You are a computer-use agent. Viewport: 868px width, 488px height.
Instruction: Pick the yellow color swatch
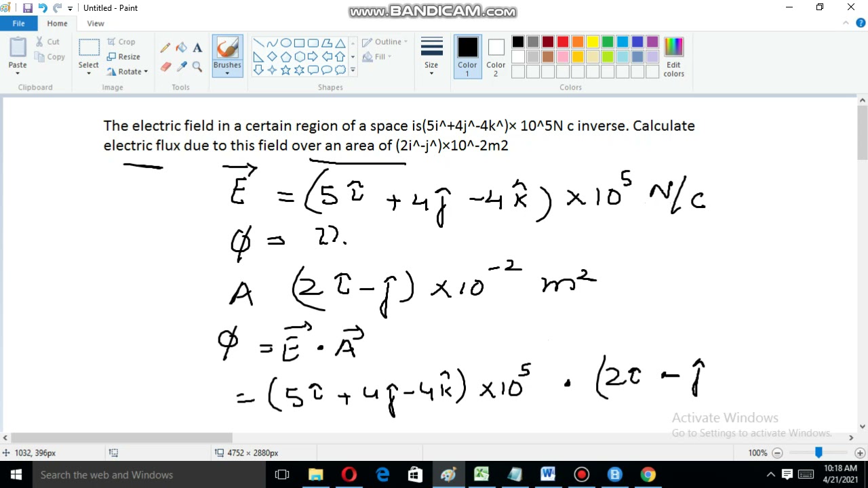tap(593, 42)
